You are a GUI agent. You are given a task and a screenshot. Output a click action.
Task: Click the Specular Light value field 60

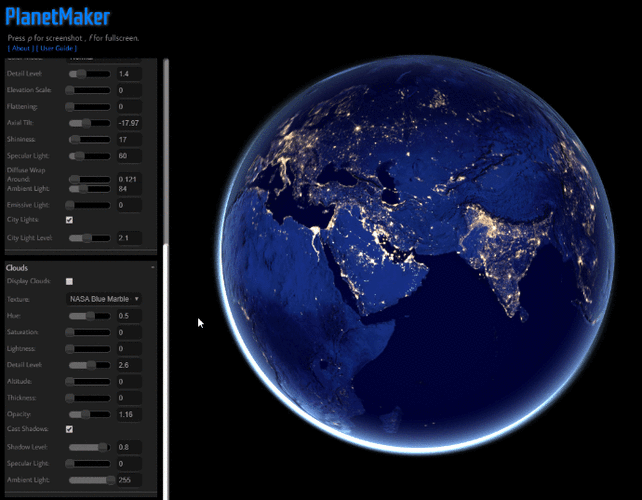(x=129, y=156)
